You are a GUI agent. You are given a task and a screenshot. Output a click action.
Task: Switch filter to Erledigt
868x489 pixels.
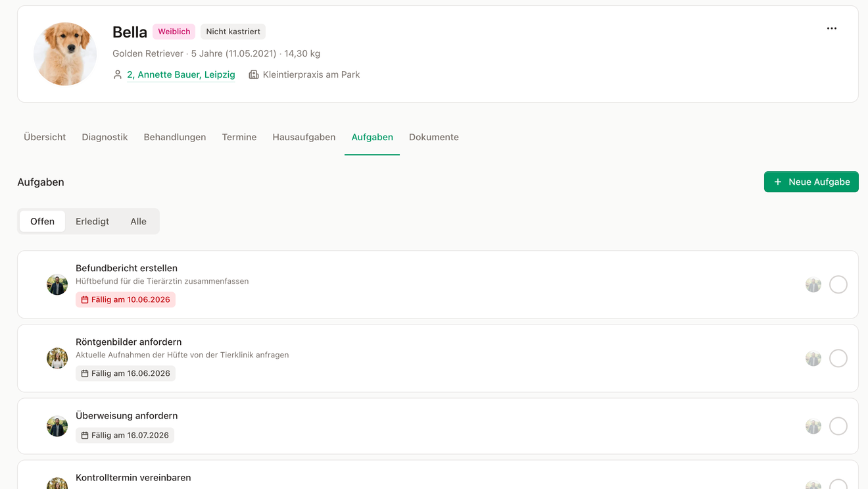(x=92, y=221)
